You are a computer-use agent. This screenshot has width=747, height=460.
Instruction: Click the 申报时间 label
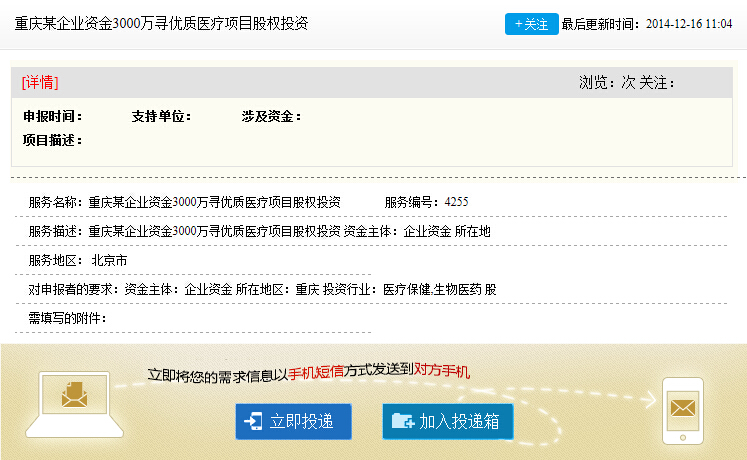tap(52, 117)
